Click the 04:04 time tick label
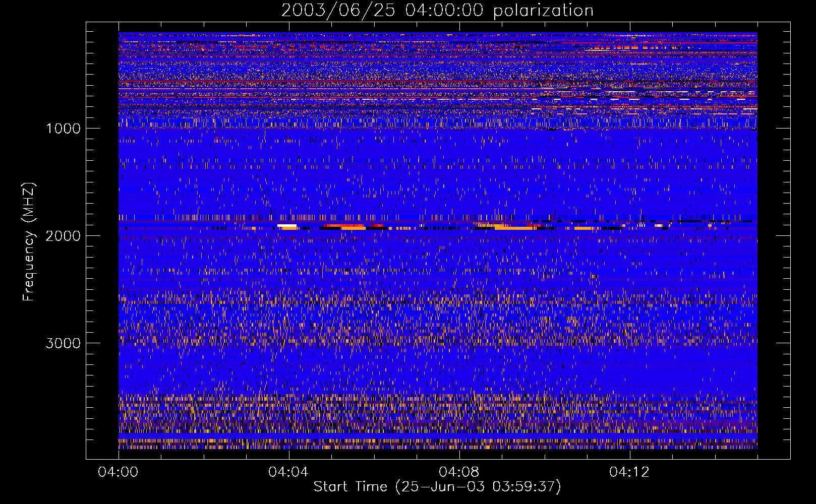 coord(288,472)
